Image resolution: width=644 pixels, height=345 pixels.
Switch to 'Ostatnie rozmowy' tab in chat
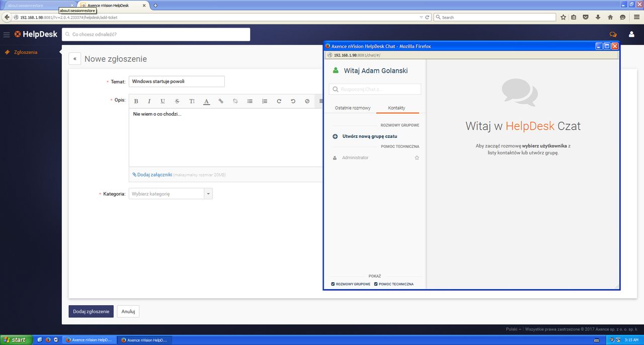pyautogui.click(x=353, y=108)
